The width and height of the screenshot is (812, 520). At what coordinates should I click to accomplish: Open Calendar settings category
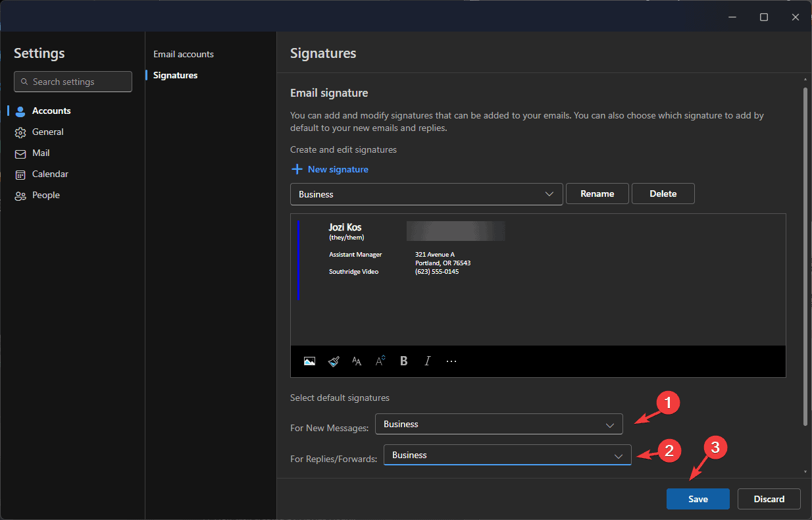(50, 174)
